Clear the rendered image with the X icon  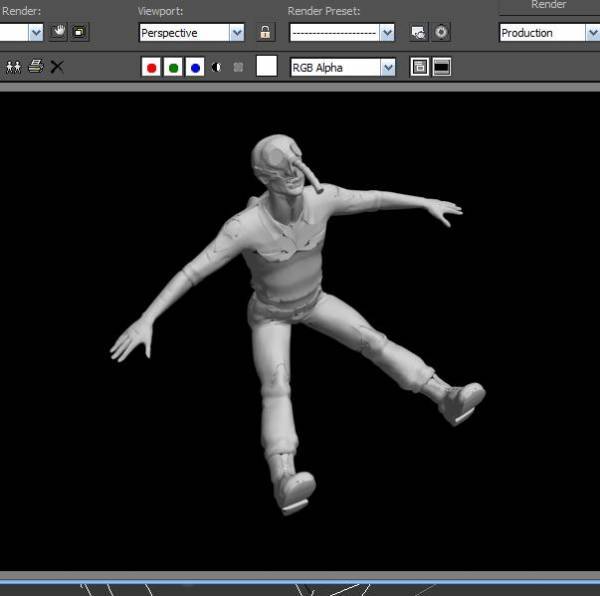pyautogui.click(x=57, y=67)
